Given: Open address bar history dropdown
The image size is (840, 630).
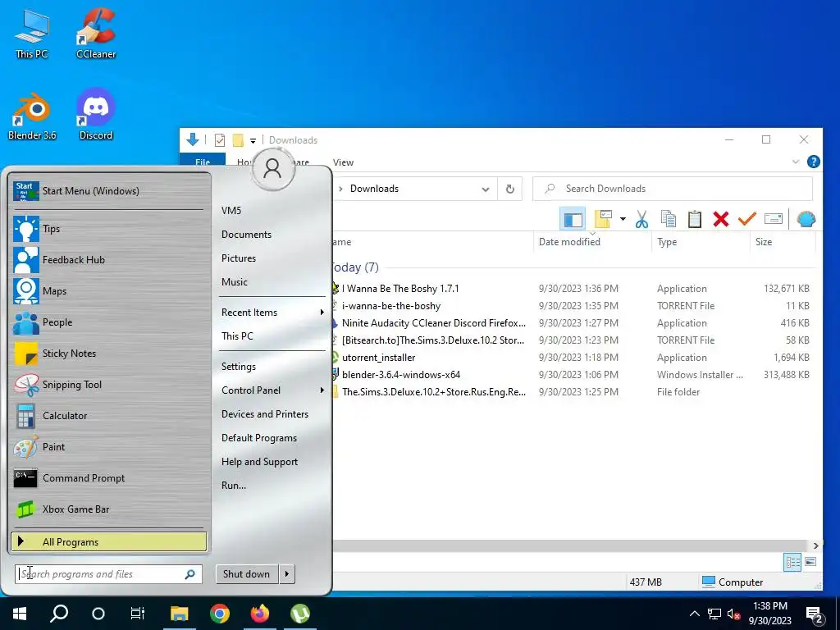Looking at the screenshot, I should point(486,189).
